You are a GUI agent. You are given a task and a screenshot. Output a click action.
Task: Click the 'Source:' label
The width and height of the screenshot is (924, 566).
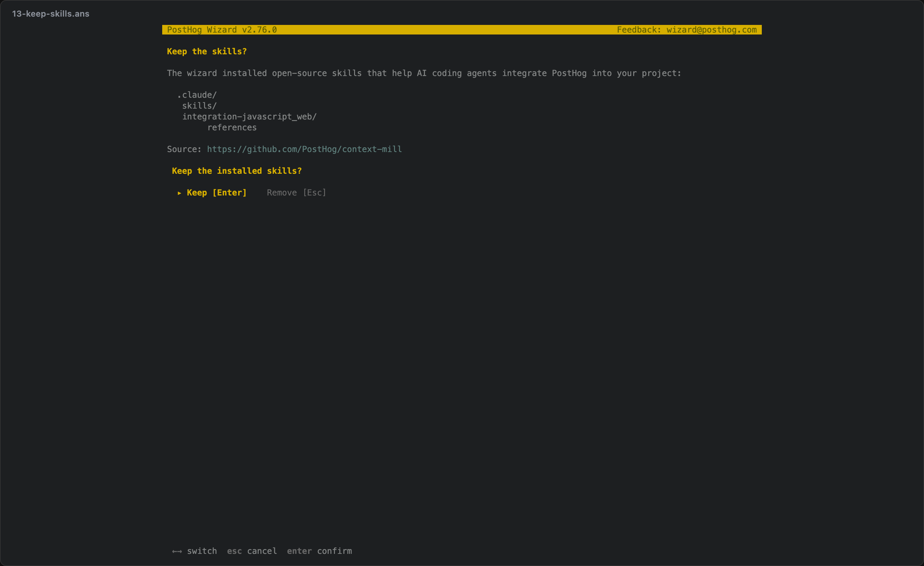coord(185,149)
